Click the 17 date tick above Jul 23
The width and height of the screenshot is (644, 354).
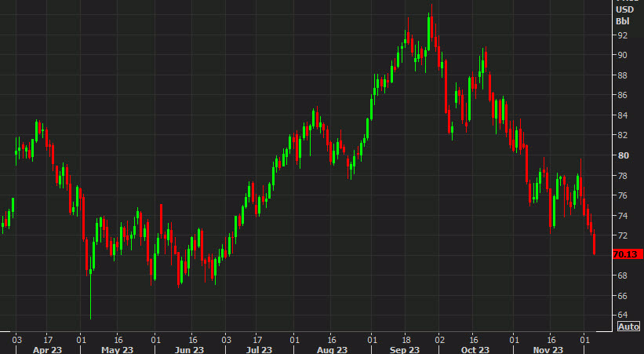coord(257,340)
